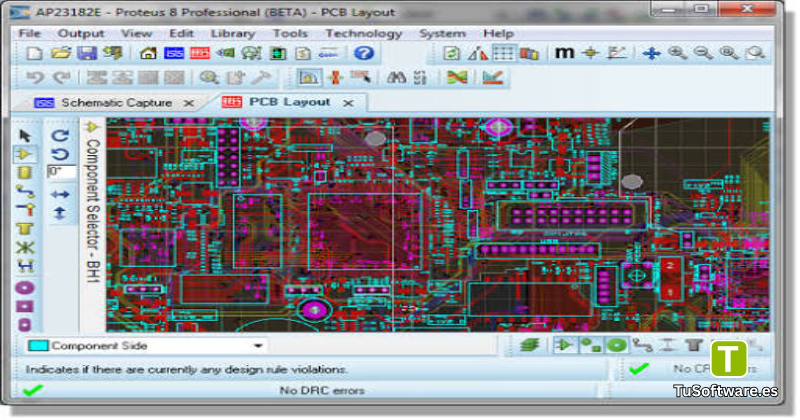The height and width of the screenshot is (420, 800).
Task: Click the pan/center view cross-arrows icon
Action: coord(652,53)
